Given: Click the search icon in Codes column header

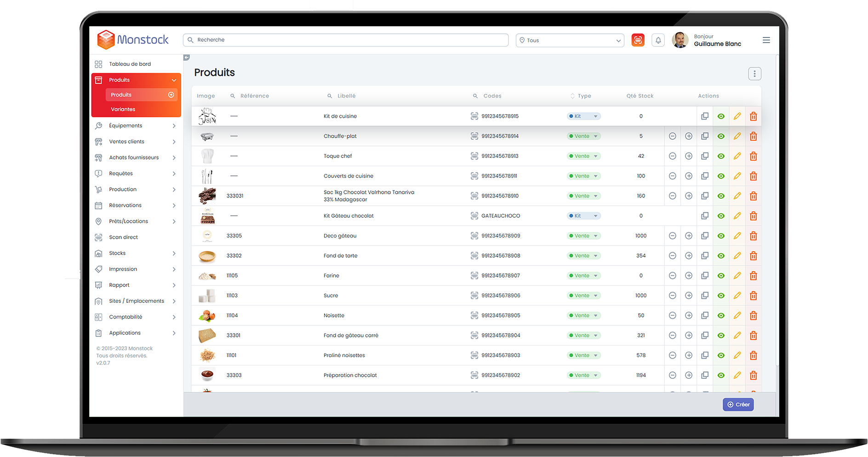Looking at the screenshot, I should [x=475, y=96].
